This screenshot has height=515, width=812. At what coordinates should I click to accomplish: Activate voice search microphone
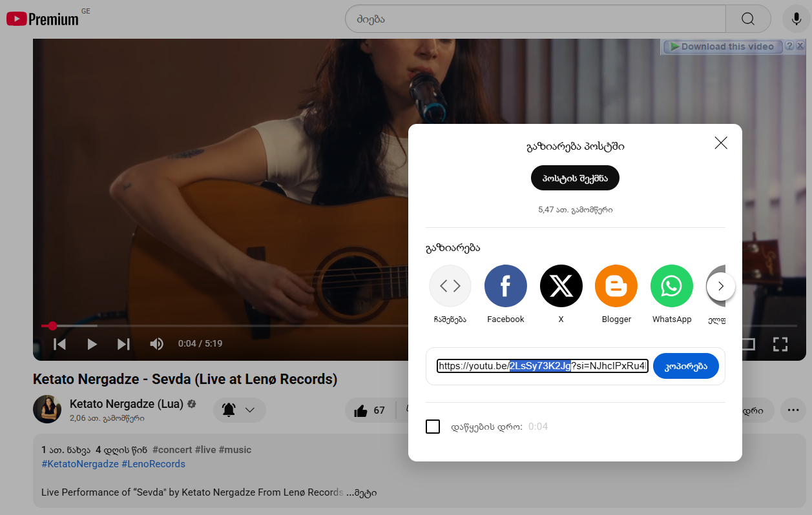pyautogui.click(x=796, y=19)
